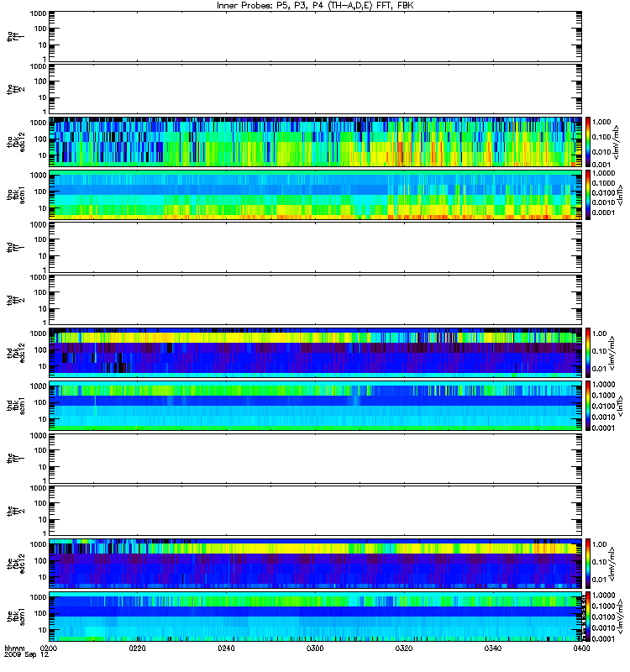Click the empty tha fft 1 panel

[316, 36]
